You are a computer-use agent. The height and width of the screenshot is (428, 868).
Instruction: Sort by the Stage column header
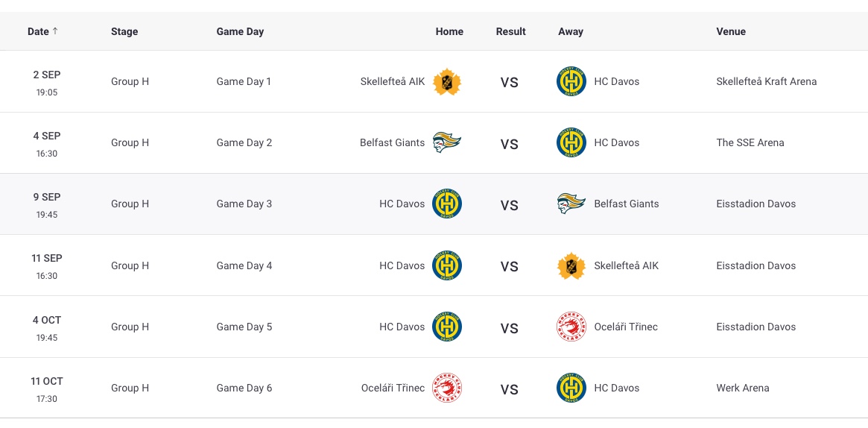(x=124, y=31)
